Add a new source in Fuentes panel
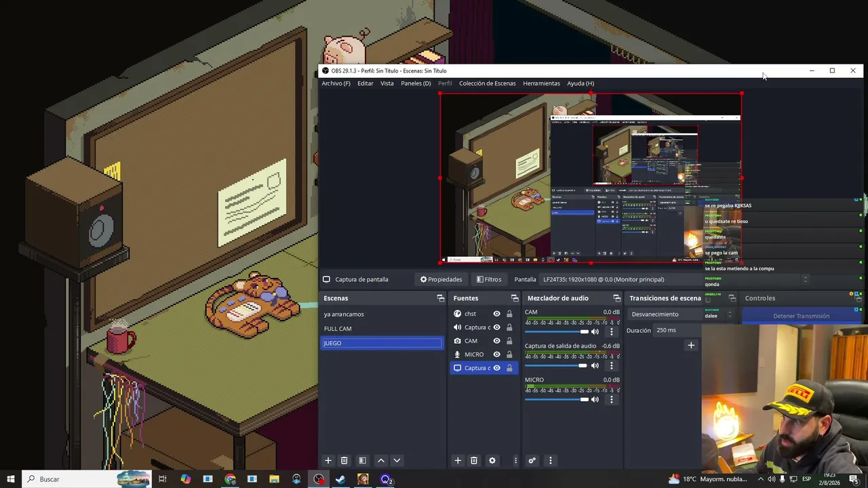Image resolution: width=868 pixels, height=488 pixels. click(x=458, y=460)
